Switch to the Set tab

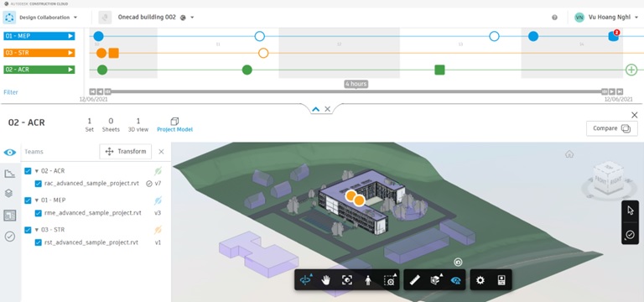point(89,125)
